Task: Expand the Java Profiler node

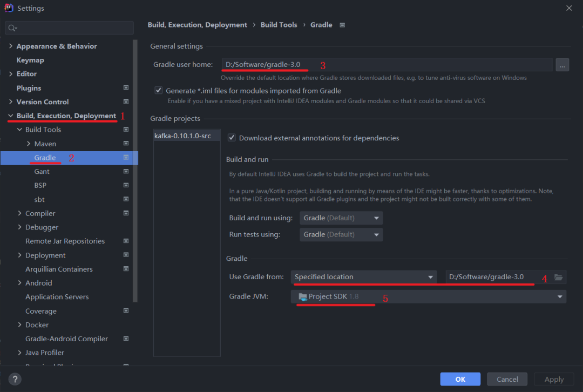Action: pos(20,353)
